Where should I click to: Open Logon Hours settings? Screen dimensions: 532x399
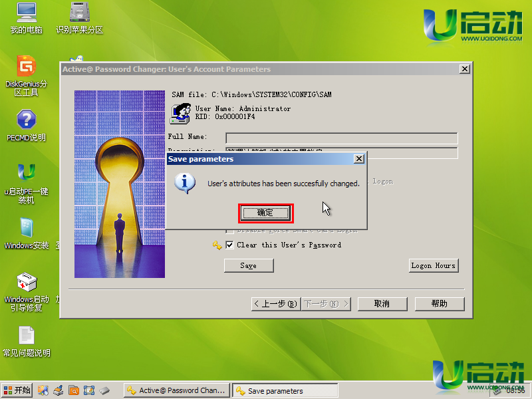pyautogui.click(x=434, y=265)
